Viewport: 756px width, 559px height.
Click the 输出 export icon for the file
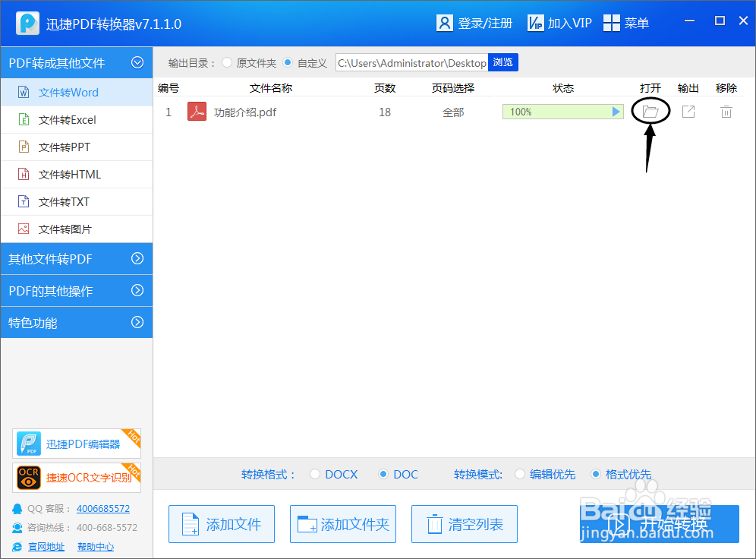[x=689, y=111]
